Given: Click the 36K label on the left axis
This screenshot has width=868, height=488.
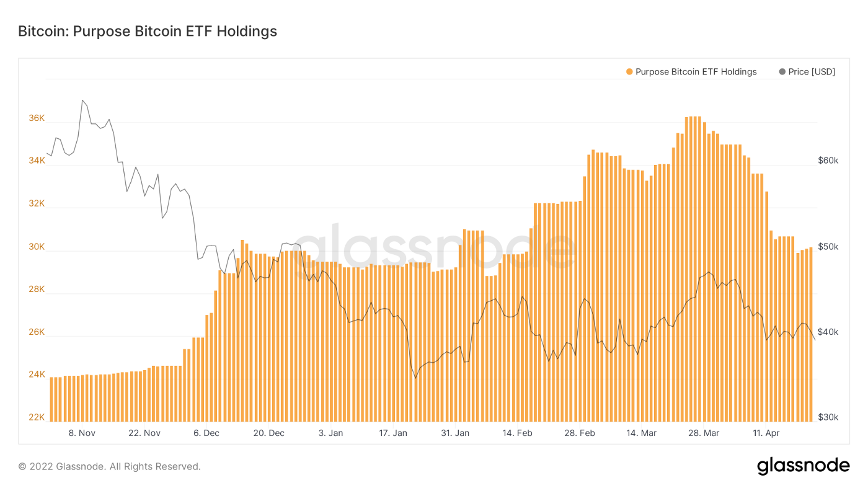Looking at the screenshot, I should click(37, 118).
